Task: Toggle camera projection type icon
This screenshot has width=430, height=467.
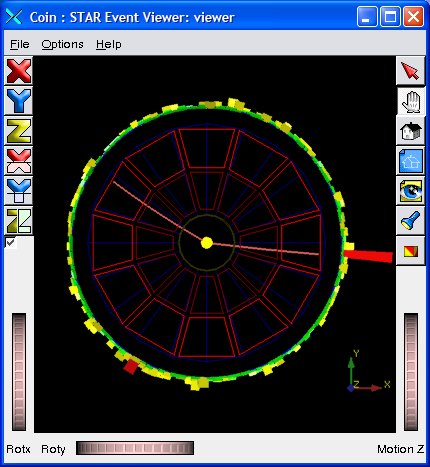Action: pos(411,251)
